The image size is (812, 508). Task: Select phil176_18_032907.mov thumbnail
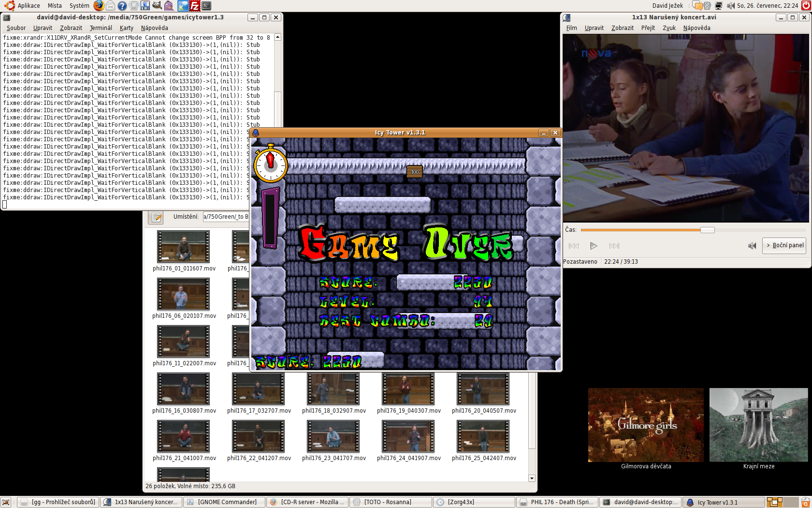point(333,388)
